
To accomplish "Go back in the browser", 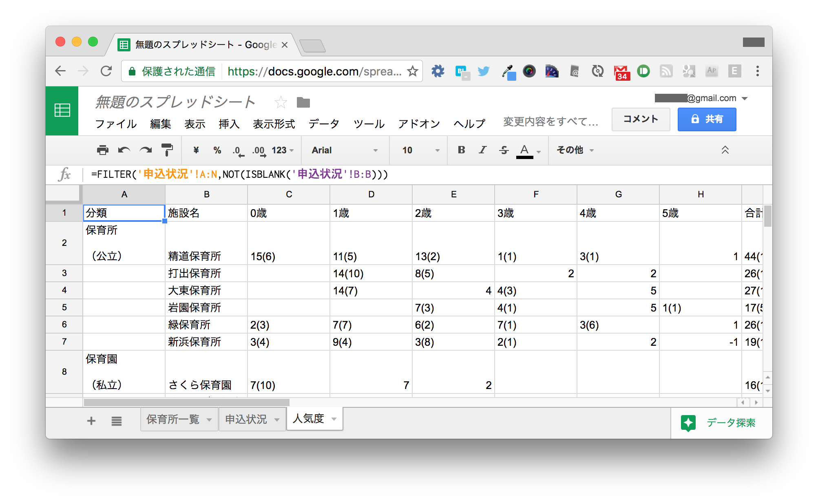I will point(60,71).
